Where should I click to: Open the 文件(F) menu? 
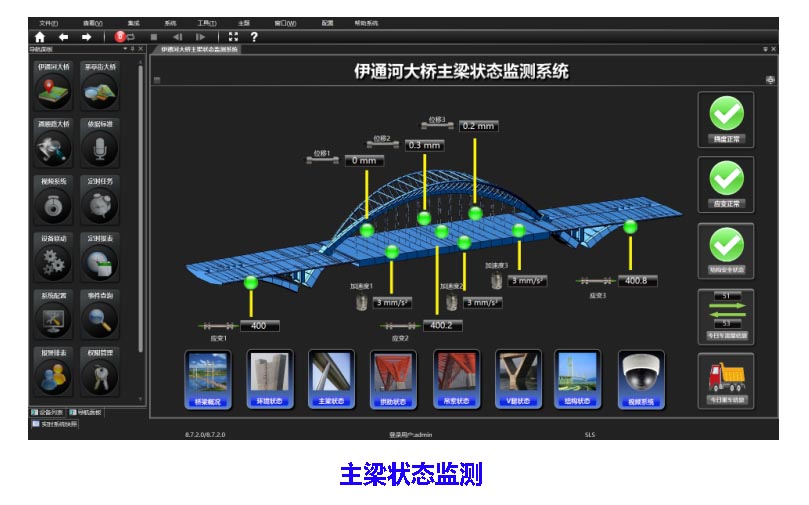pos(48,22)
